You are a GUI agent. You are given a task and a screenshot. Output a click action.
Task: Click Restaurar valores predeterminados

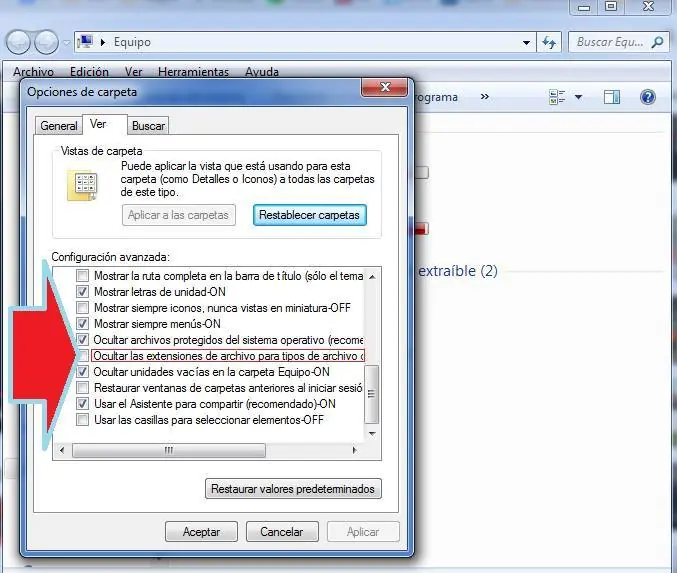[293, 489]
